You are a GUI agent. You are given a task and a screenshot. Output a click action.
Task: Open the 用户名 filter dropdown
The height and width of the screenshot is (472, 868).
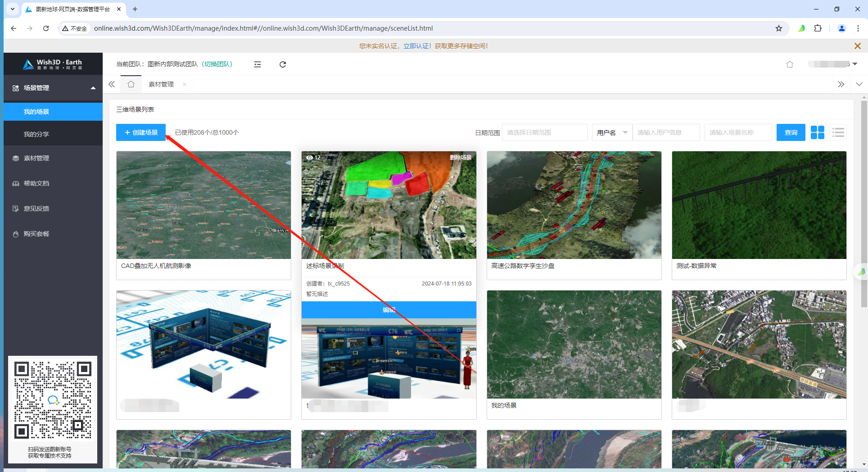pos(612,132)
